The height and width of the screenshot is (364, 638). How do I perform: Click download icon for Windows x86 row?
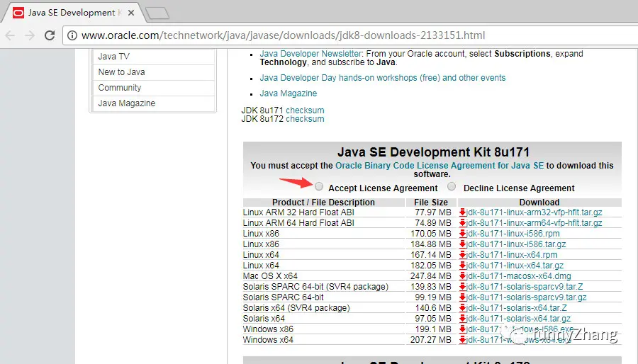tap(462, 329)
